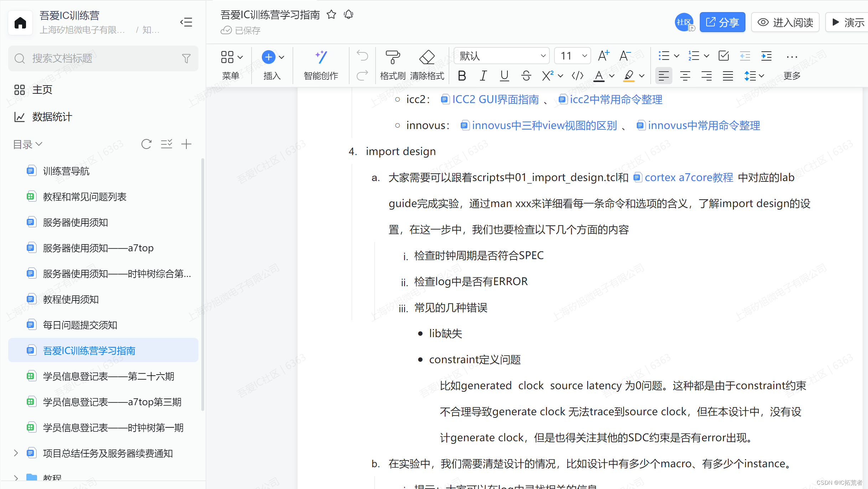868x489 pixels.
Task: Click the blue 分享 share button
Action: (722, 22)
